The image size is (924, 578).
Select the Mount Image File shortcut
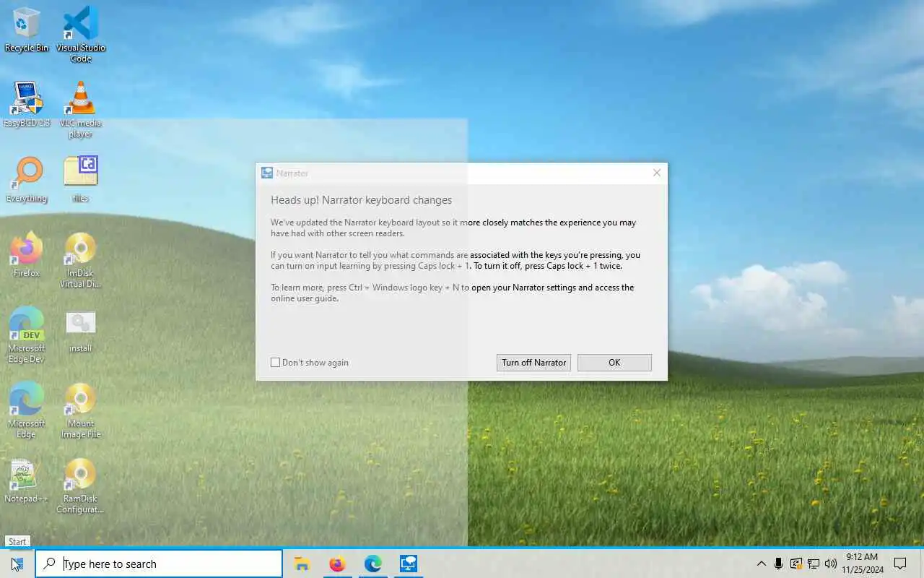(x=81, y=410)
